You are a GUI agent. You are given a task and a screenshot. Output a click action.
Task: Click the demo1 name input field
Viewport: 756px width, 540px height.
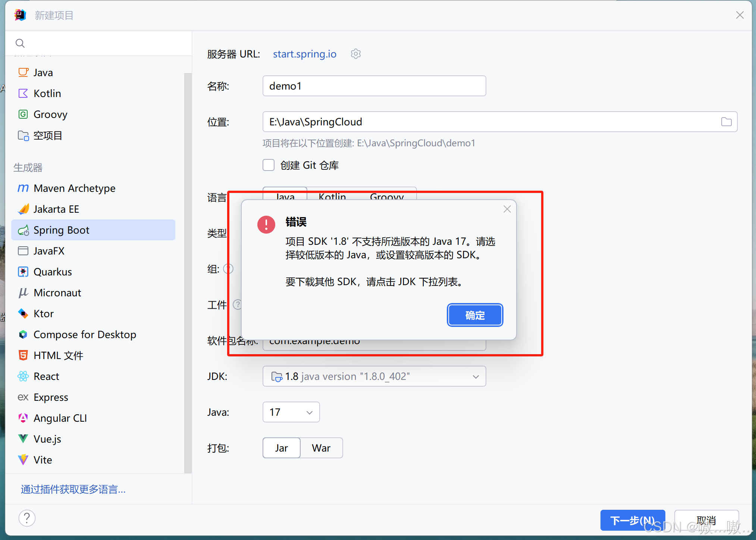(374, 86)
